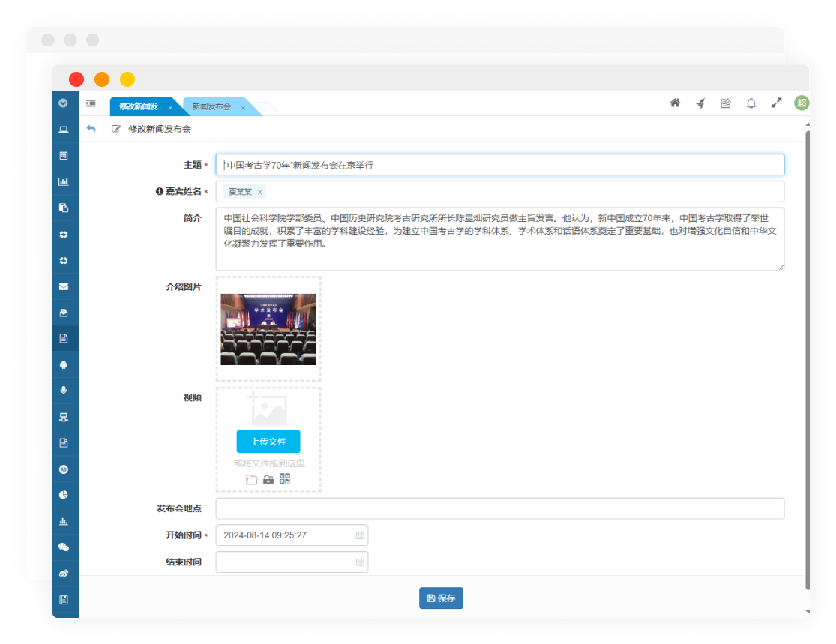This screenshot has width=836, height=644.
Task: Toggle the sidebar menu collapse icon
Action: pos(91,103)
